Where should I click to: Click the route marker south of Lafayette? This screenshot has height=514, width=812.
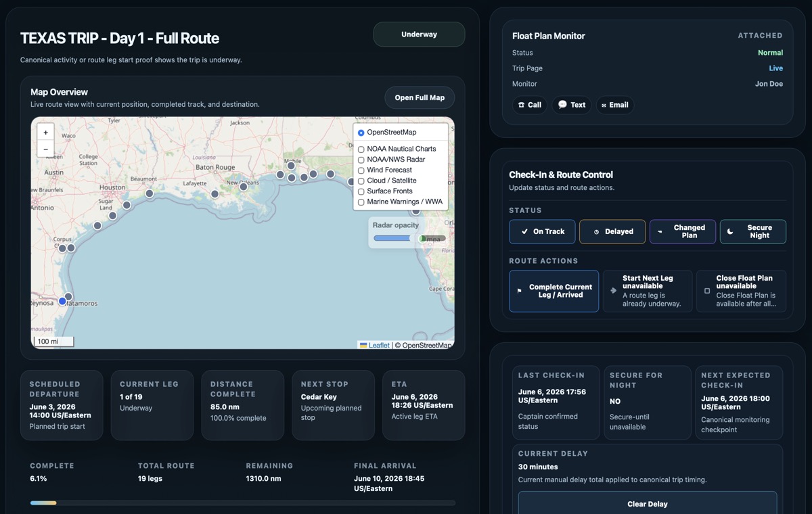pyautogui.click(x=215, y=194)
